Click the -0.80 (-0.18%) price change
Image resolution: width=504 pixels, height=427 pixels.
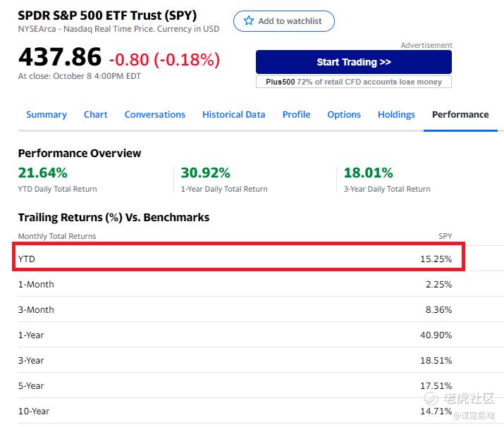(x=164, y=60)
